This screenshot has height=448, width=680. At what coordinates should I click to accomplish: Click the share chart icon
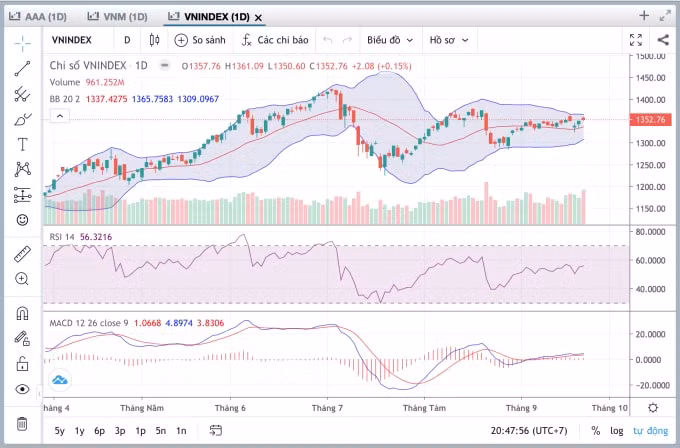(663, 40)
